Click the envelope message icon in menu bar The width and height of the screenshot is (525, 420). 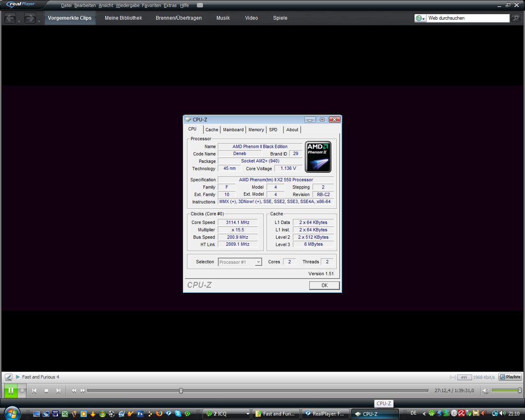point(200,5)
